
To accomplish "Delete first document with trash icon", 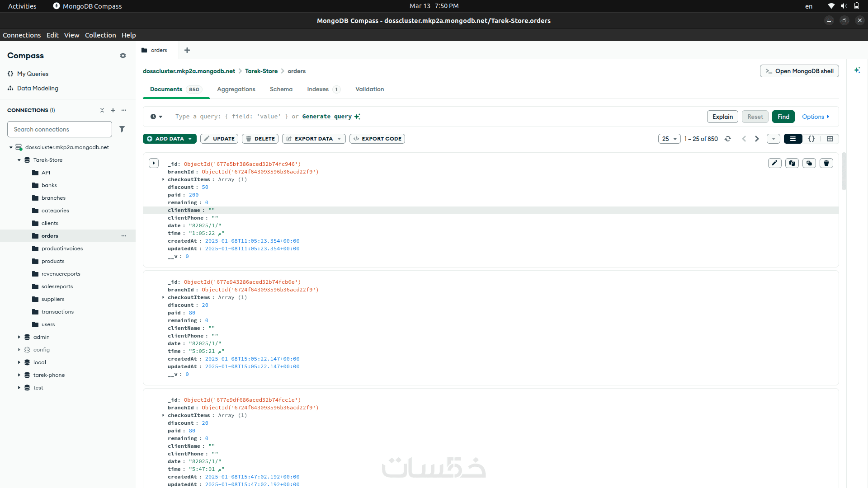I will (x=826, y=163).
